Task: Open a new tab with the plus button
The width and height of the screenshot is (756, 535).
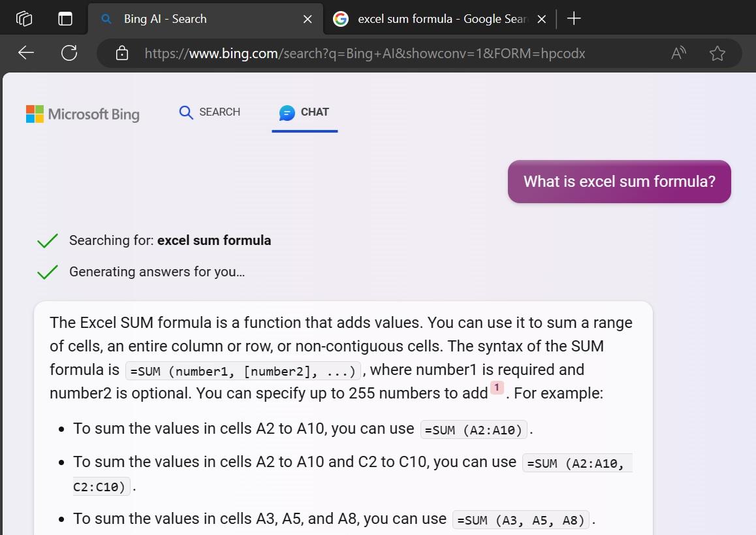Action: coord(574,19)
